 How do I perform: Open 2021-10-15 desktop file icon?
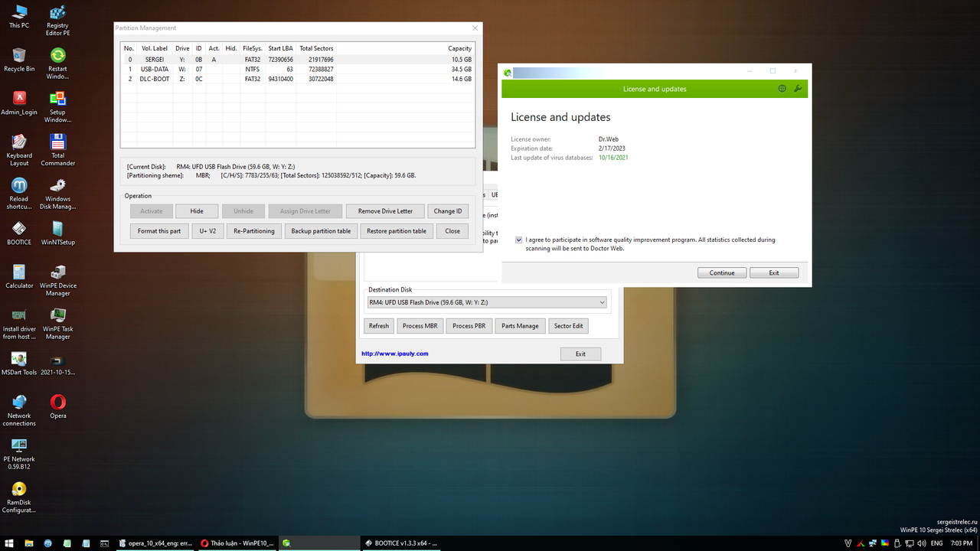coord(57,364)
